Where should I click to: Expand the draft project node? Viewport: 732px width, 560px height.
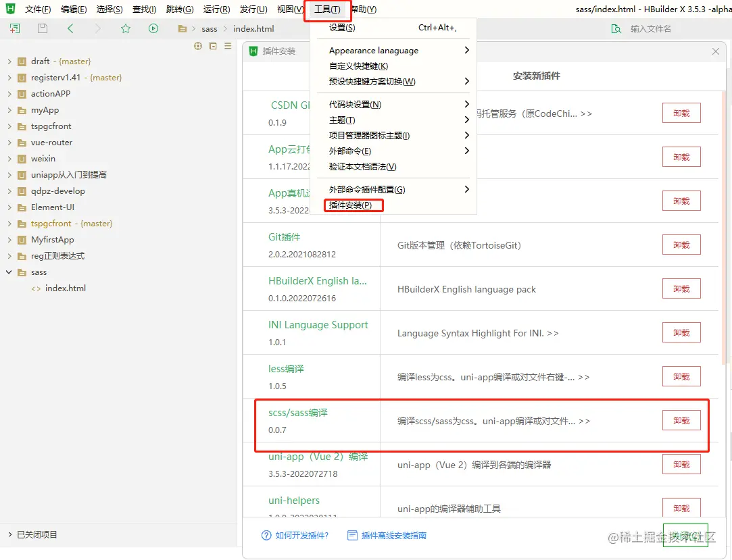9,61
